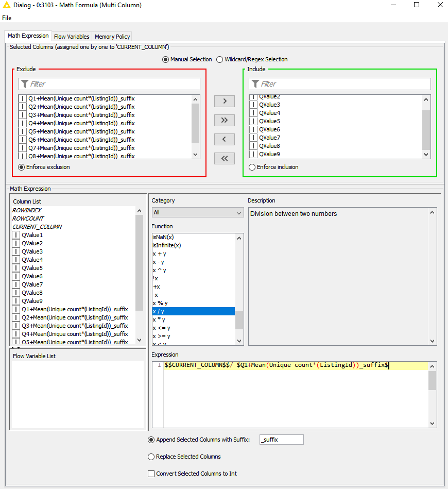Click the type icon beside QValue1 in Column List
This screenshot has height=489, width=448.
tap(16, 235)
